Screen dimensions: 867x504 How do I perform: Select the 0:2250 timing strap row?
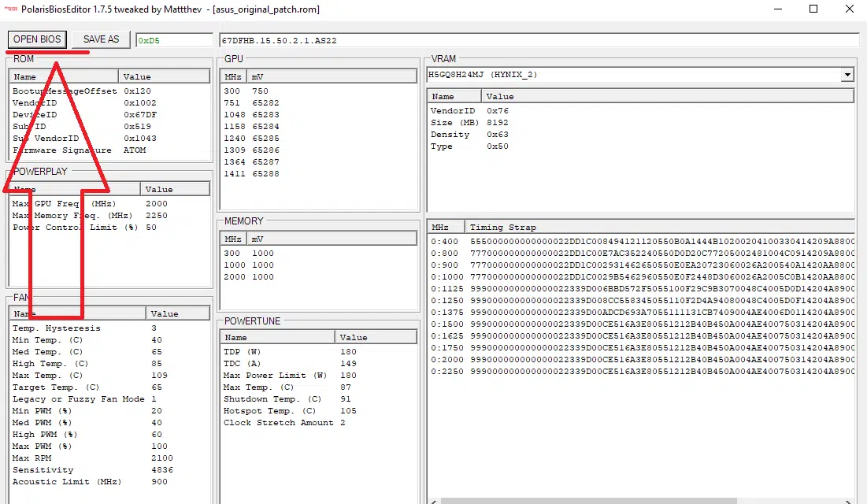pos(642,371)
